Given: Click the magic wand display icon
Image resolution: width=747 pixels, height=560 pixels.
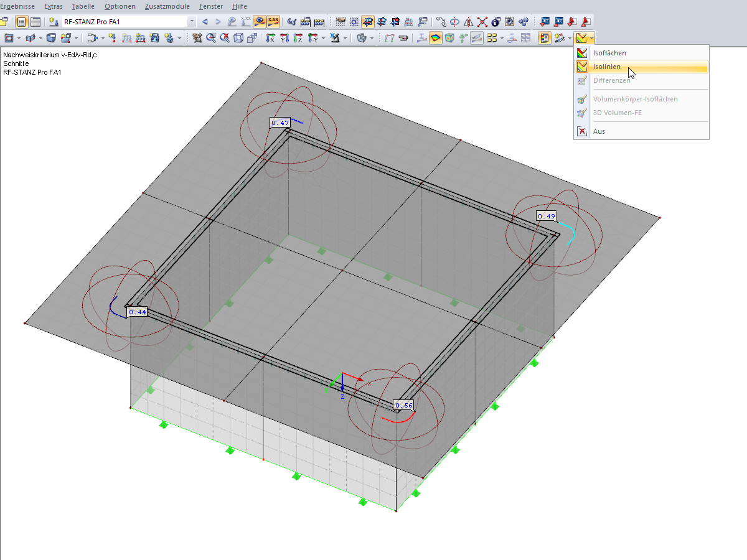Looking at the screenshot, I should (x=559, y=38).
